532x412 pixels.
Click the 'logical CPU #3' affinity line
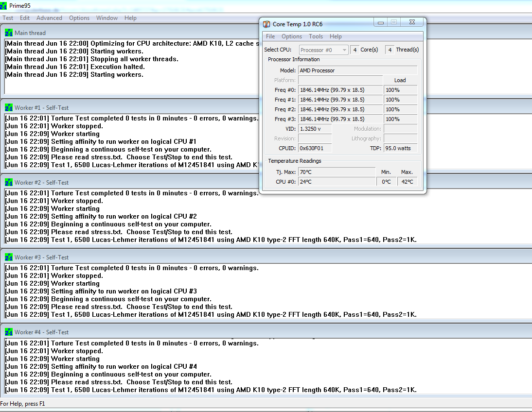tap(101, 292)
